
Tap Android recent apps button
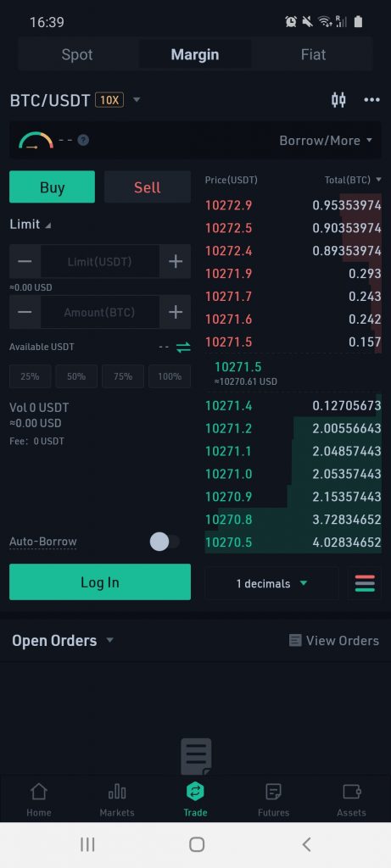[87, 844]
